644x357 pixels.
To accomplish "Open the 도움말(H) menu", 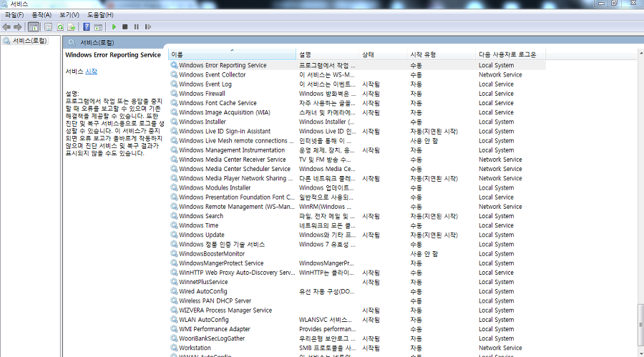I will pos(100,15).
